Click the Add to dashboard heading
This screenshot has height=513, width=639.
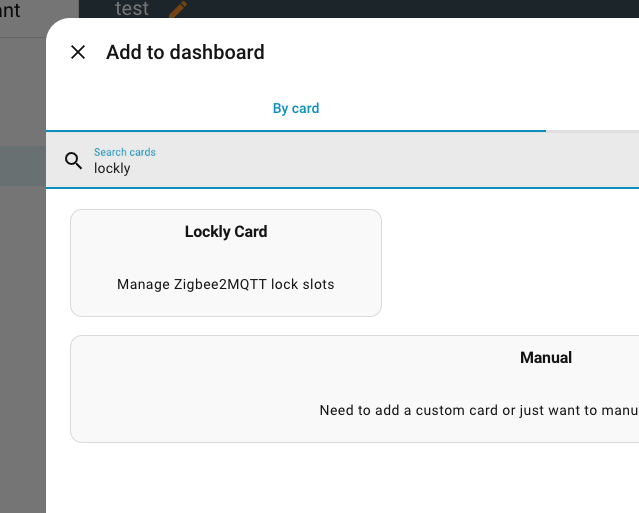coord(185,52)
